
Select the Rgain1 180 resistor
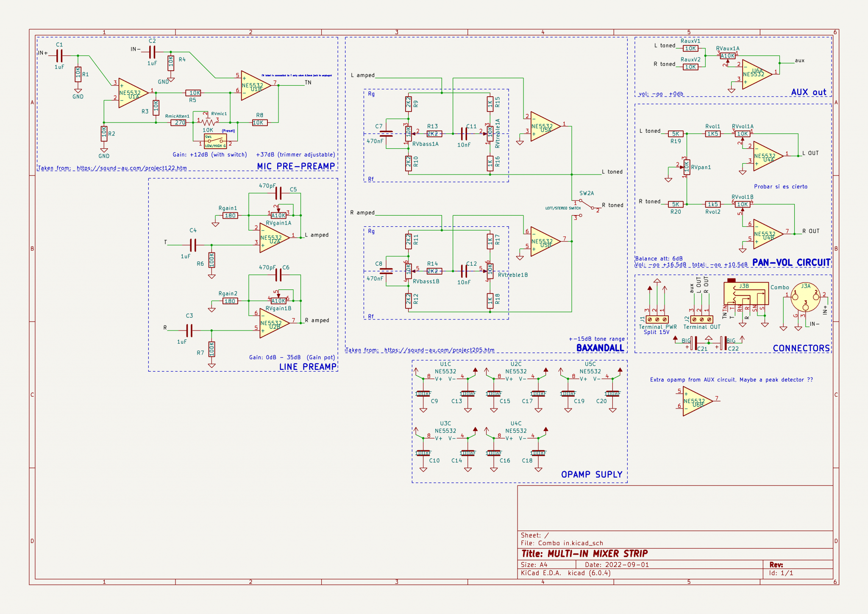(230, 216)
